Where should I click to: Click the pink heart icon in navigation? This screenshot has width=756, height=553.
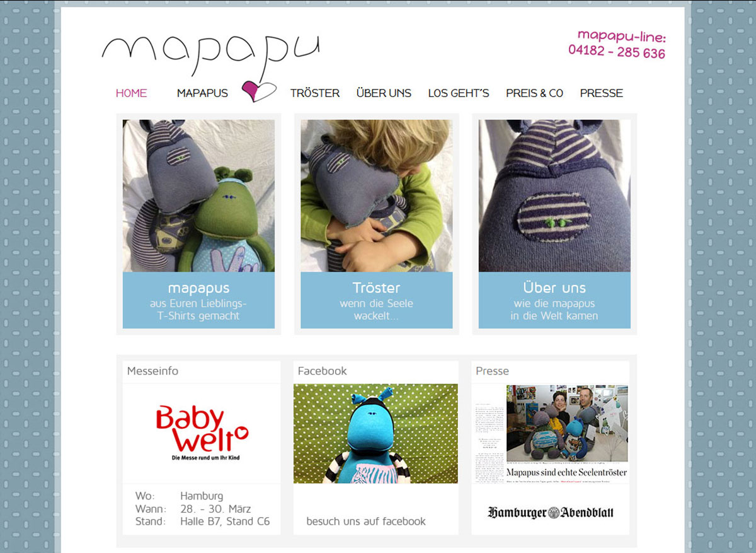point(258,91)
